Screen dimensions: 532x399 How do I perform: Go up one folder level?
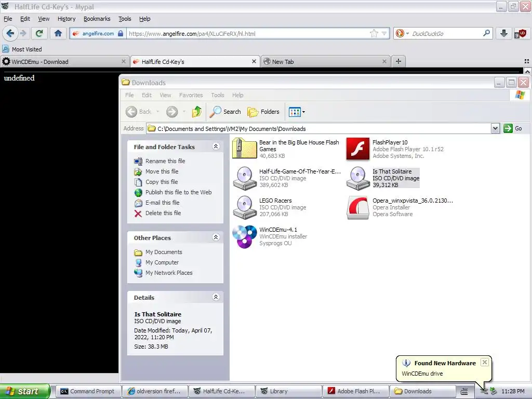tap(196, 112)
